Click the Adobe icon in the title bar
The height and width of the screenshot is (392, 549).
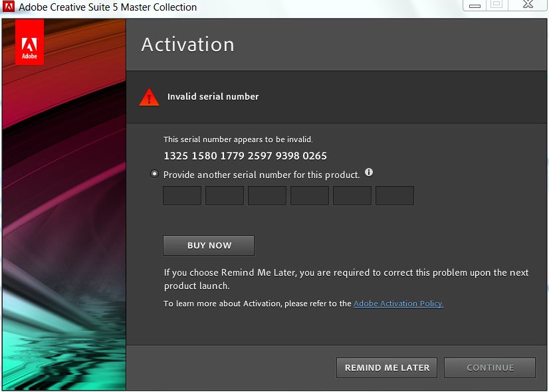9,7
